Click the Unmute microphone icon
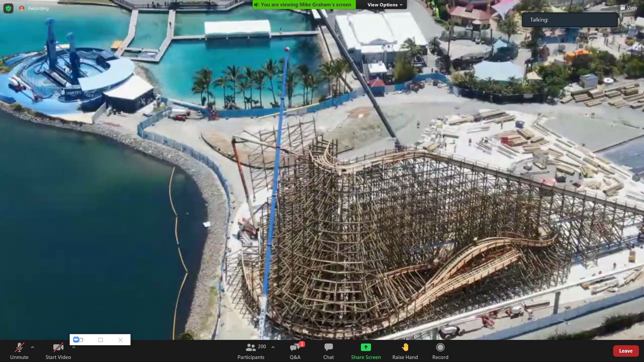The height and width of the screenshot is (362, 644). point(19,348)
